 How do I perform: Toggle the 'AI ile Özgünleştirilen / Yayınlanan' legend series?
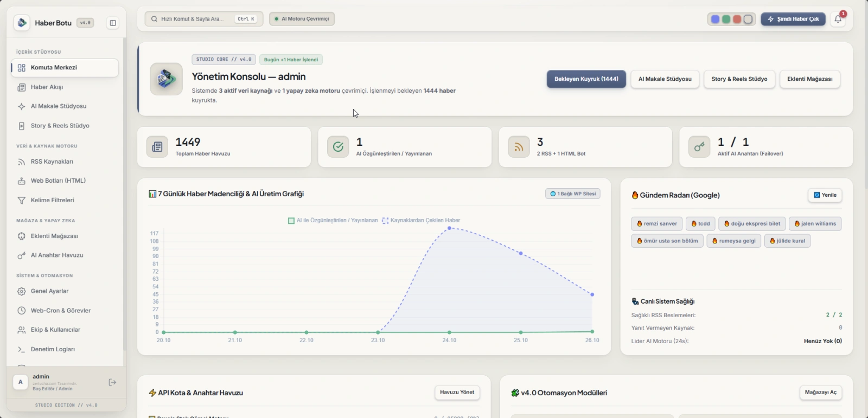(333, 221)
